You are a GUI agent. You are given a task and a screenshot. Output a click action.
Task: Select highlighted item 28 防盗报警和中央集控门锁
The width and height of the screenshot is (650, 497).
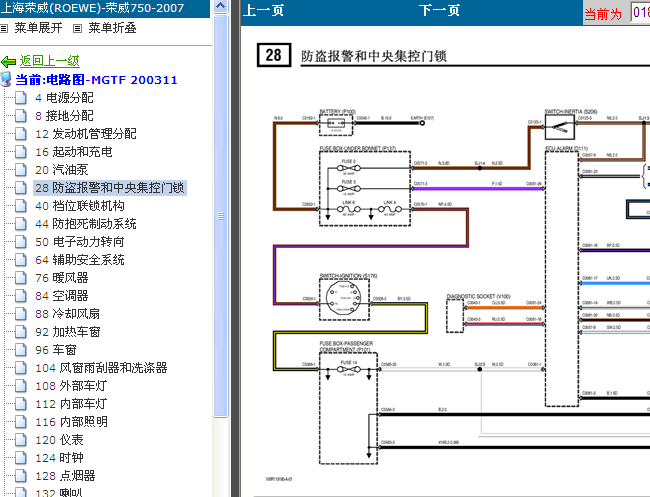tap(110, 188)
